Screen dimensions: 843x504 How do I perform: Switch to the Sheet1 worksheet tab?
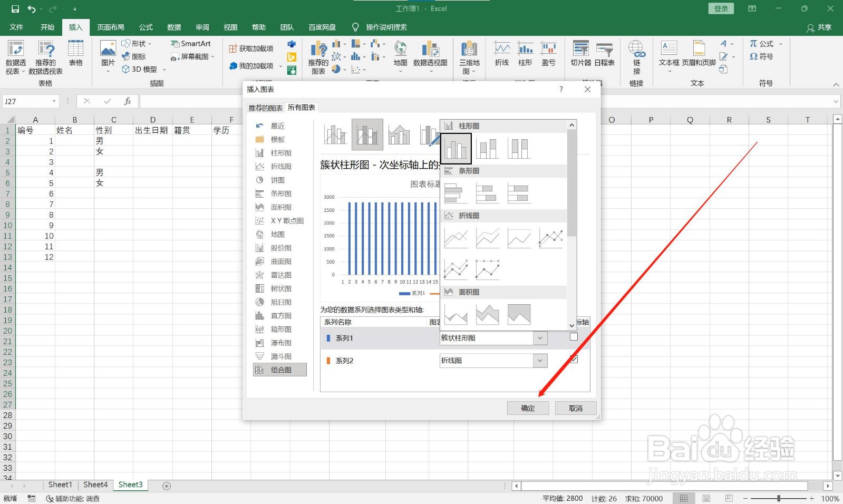(x=60, y=485)
